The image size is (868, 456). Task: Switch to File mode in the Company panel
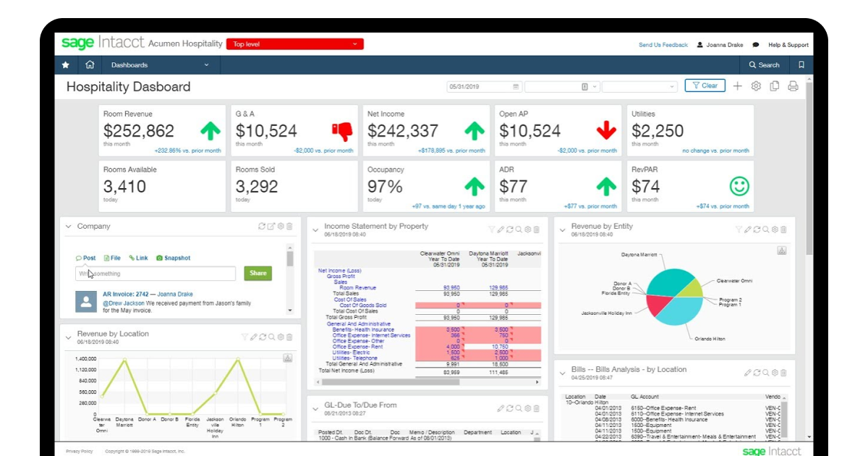pos(114,258)
